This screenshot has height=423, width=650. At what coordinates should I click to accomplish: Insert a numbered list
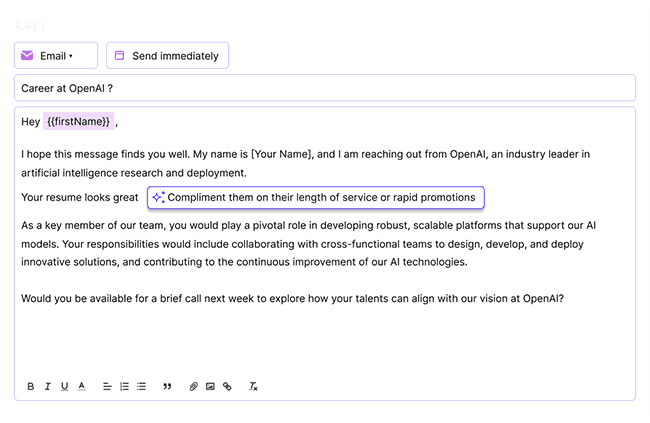124,386
